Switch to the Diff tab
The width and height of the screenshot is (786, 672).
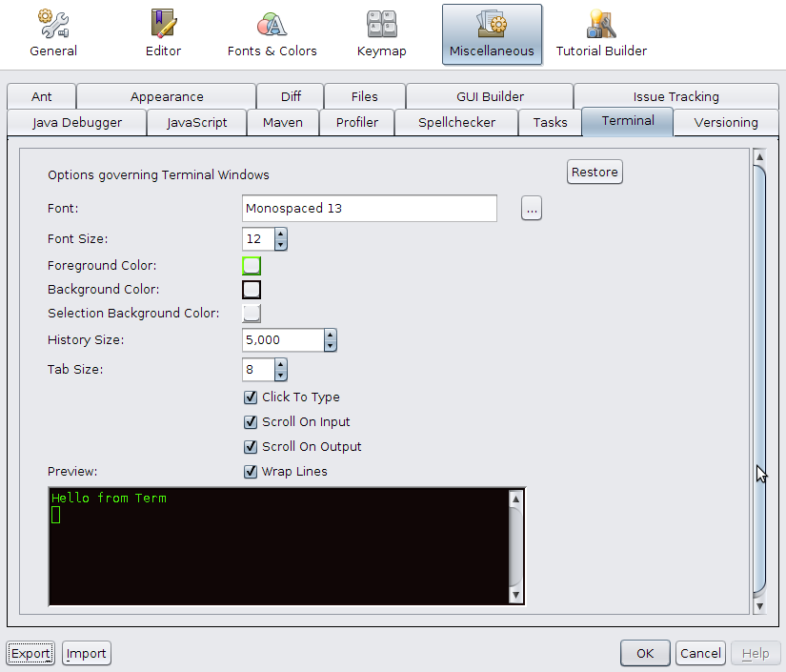click(291, 96)
